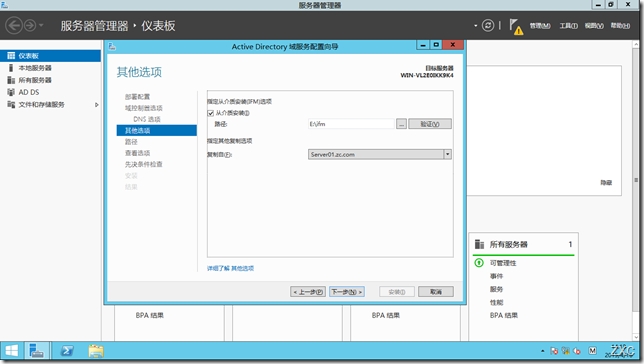Click the 上一步(P) button

tap(308, 292)
